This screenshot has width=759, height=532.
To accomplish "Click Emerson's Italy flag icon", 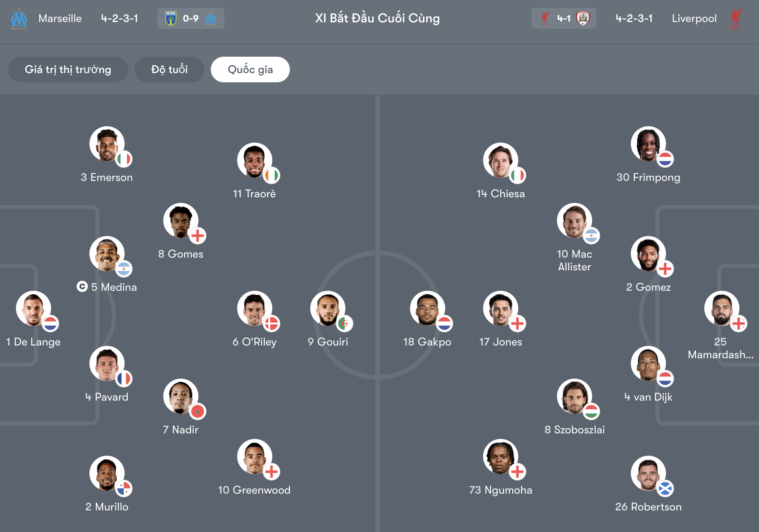I will pos(124,159).
